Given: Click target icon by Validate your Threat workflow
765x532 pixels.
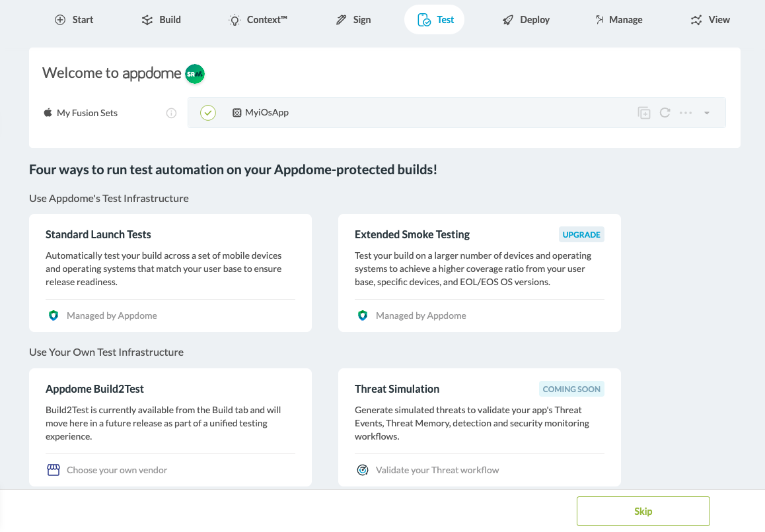Looking at the screenshot, I should pos(363,470).
